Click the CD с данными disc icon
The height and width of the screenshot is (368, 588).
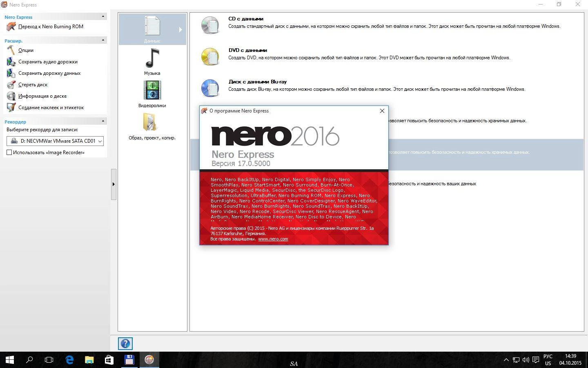coord(210,25)
